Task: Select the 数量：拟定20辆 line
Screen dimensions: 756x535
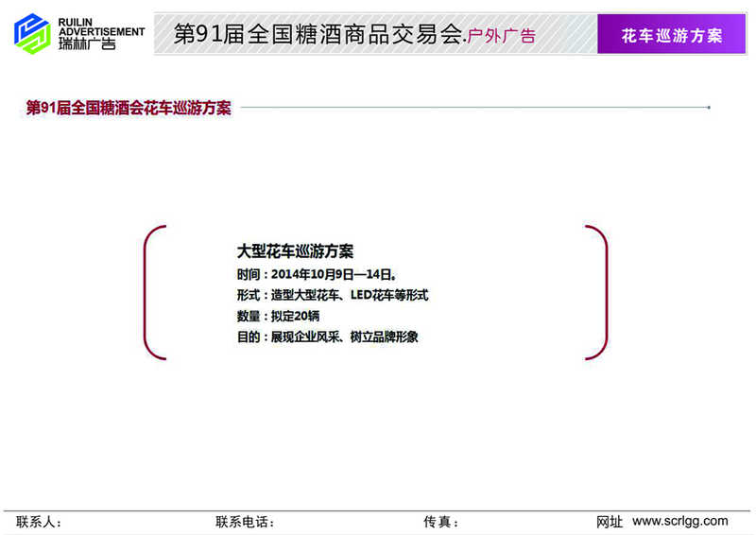Action: coord(278,316)
